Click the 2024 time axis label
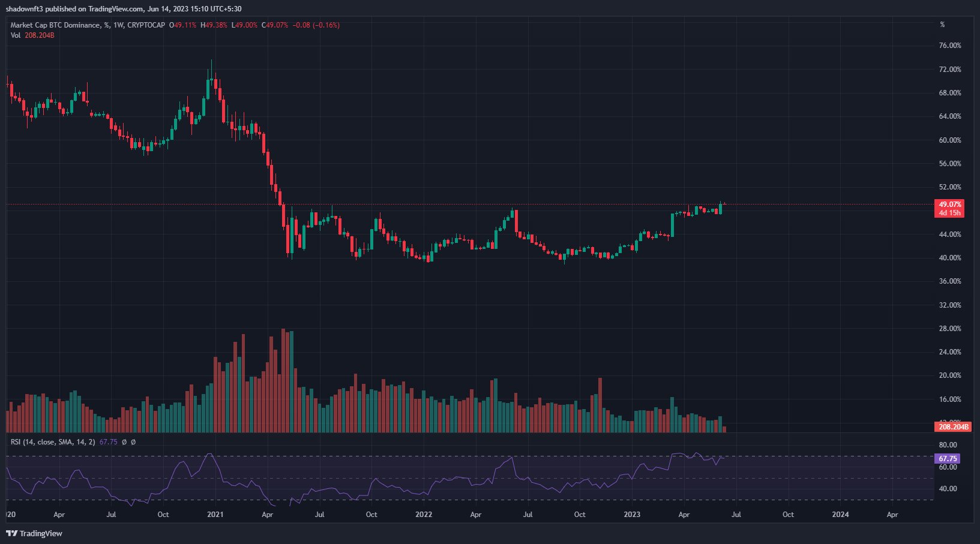Viewport: 980px width, 544px height. 840,515
